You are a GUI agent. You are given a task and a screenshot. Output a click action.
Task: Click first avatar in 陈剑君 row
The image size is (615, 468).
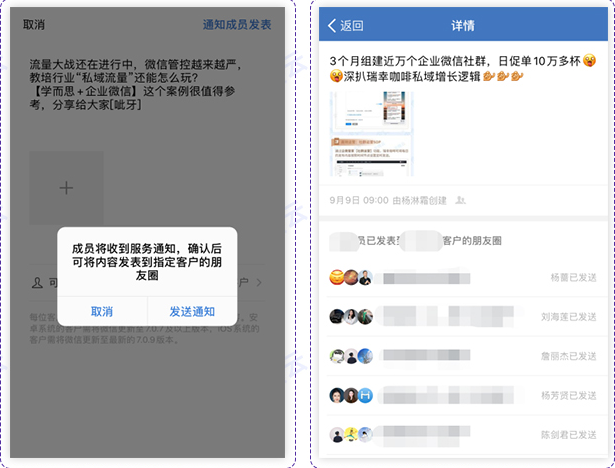pos(337,435)
